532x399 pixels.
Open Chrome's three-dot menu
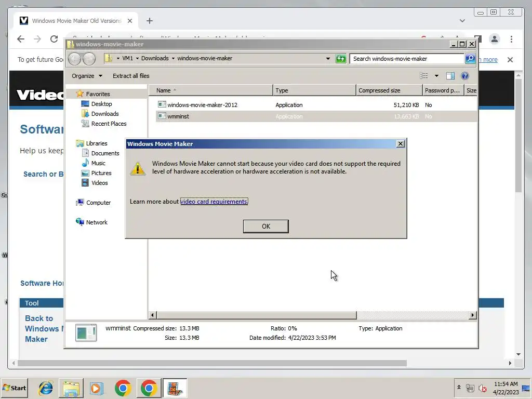[x=511, y=39]
